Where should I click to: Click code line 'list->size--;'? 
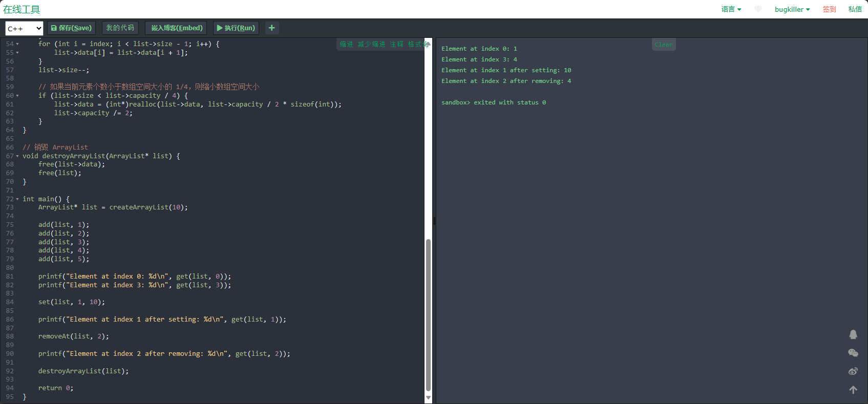click(63, 70)
